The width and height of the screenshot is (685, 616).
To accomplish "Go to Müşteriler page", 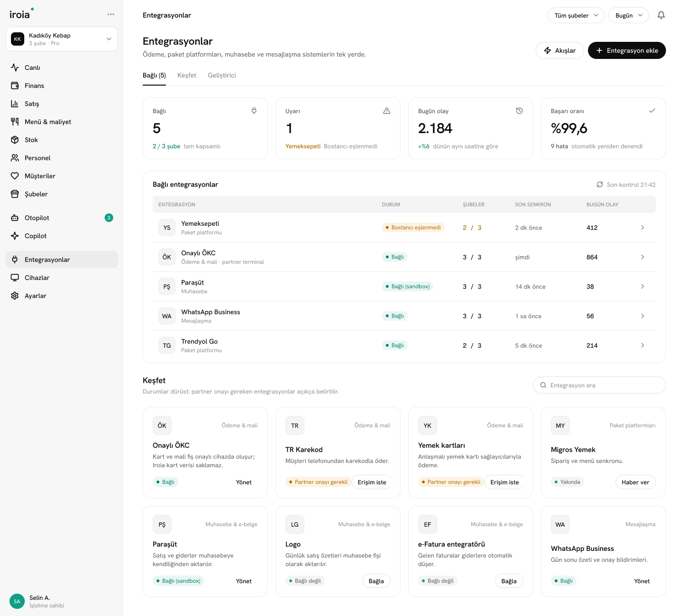I will [x=62, y=176].
